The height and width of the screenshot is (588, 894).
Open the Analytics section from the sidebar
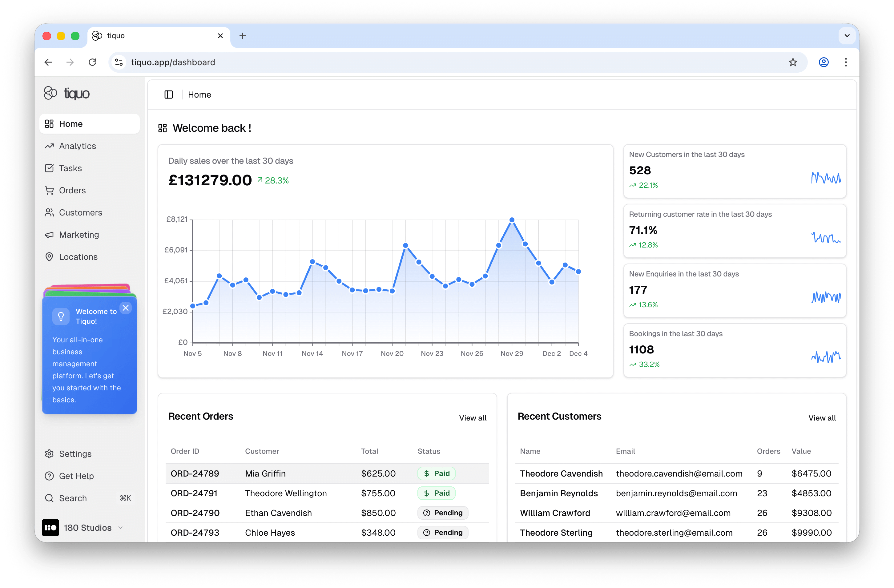point(77,146)
